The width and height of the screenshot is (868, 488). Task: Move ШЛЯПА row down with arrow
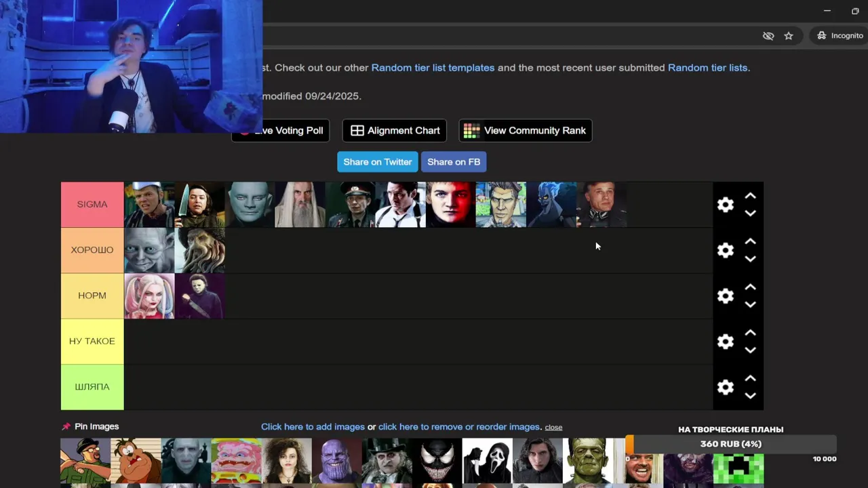click(x=750, y=396)
